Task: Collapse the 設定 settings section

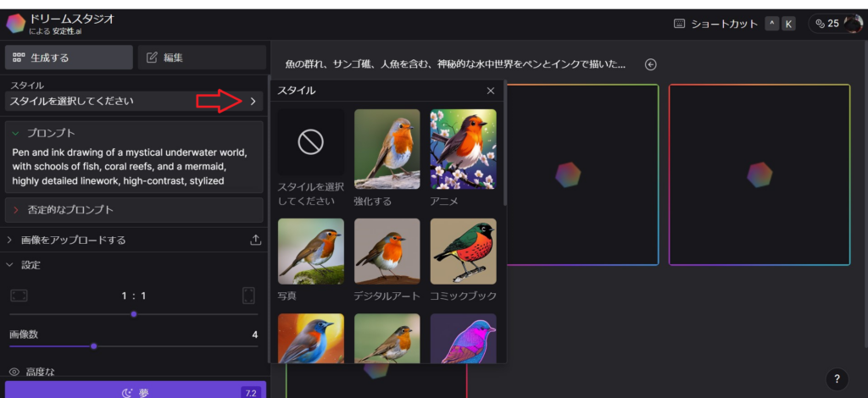Action: [10, 265]
